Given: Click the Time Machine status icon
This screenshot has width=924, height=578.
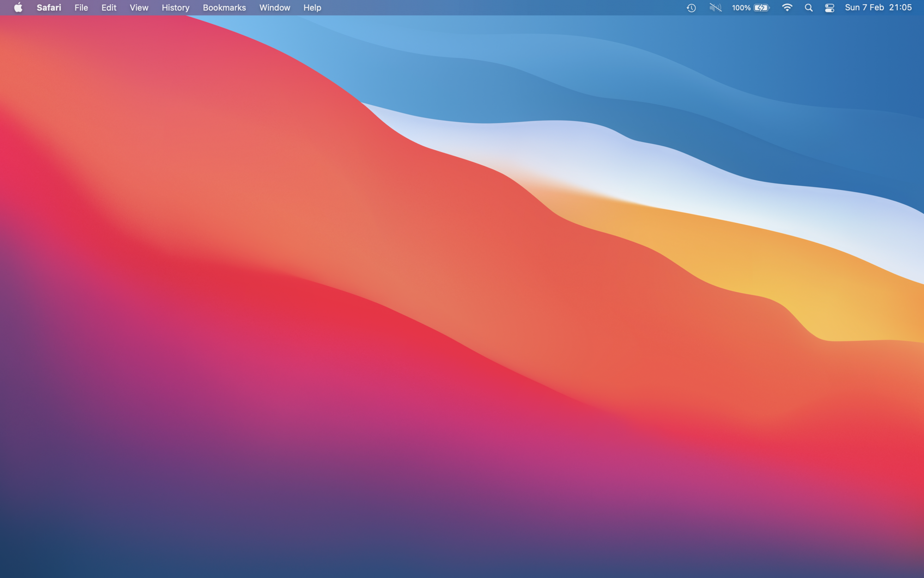Looking at the screenshot, I should pyautogui.click(x=691, y=8).
